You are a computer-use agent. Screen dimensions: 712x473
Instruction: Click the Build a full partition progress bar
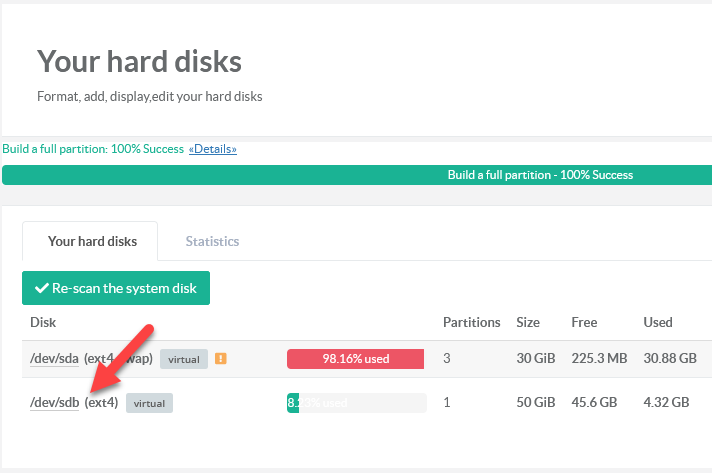pyautogui.click(x=357, y=175)
